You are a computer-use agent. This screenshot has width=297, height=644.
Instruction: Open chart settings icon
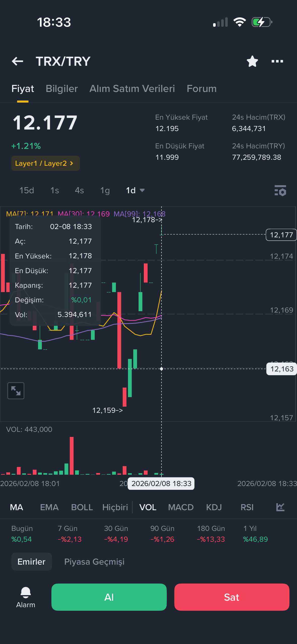click(x=280, y=190)
